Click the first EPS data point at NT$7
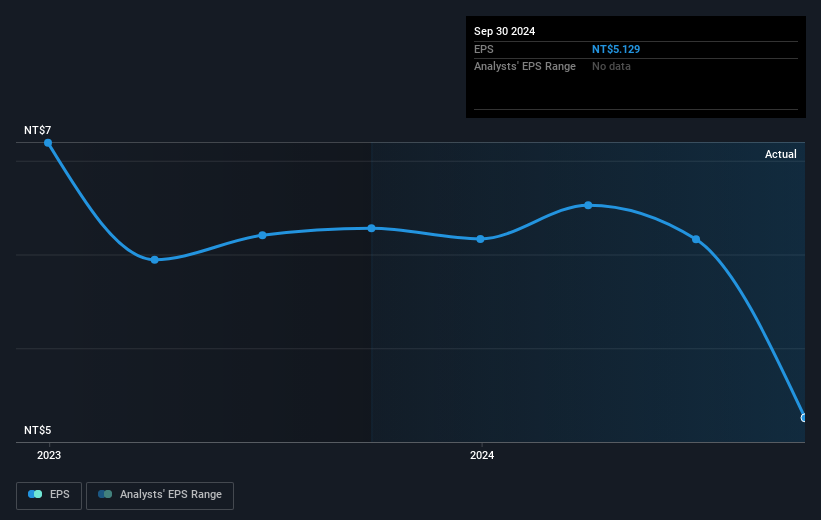This screenshot has height=520, width=821. pyautogui.click(x=48, y=142)
